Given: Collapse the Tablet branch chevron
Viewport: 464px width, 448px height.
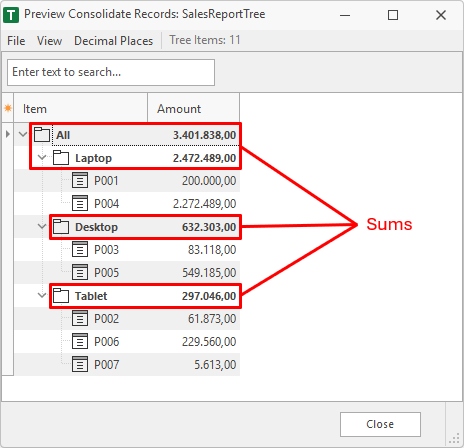Looking at the screenshot, I should pos(42,295).
